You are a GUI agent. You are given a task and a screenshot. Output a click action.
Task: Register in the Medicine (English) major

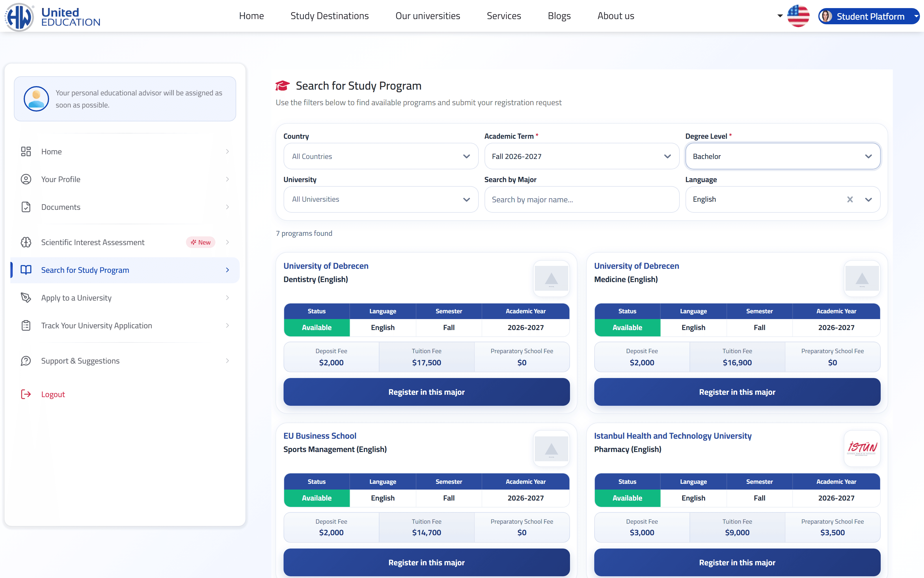pyautogui.click(x=737, y=392)
